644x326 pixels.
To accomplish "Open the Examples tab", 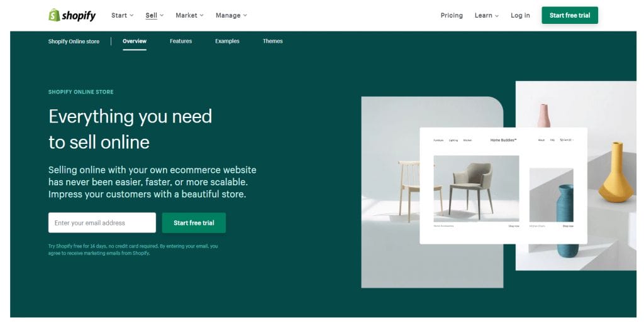I will [227, 41].
